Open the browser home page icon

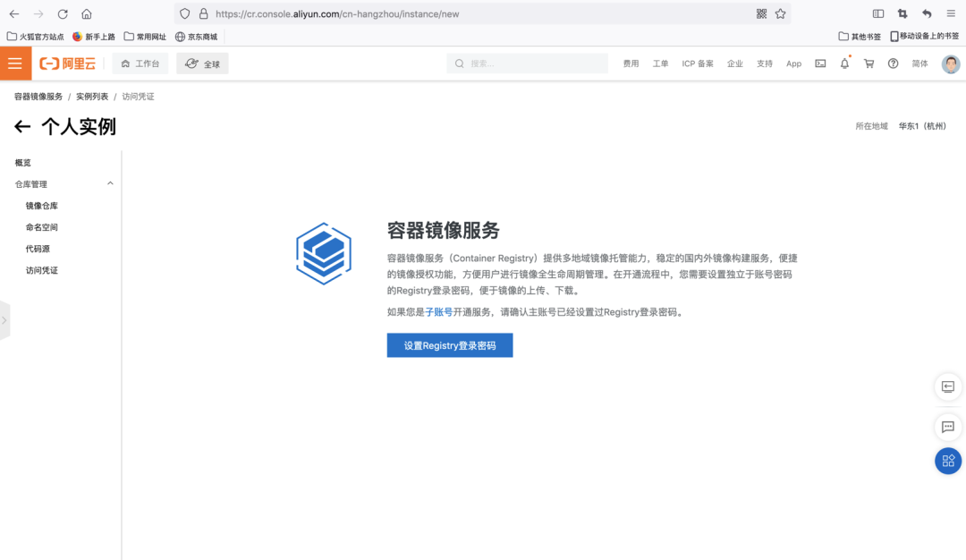[86, 13]
